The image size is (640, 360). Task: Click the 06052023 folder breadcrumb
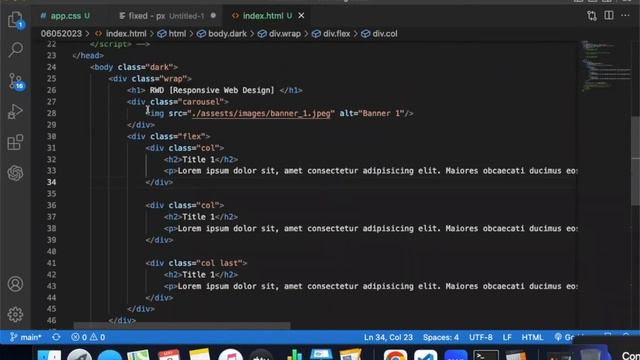pos(61,33)
